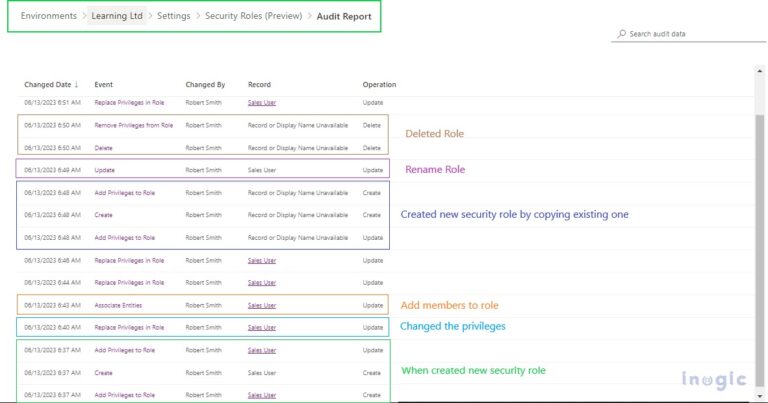Viewport: 768px width, 403px height.
Task: Open Sales User in 6:37 AM Create row
Action: (262, 372)
